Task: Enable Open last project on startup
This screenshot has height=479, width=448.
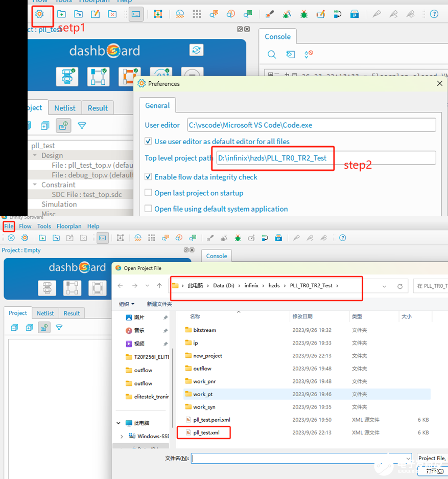Action: click(149, 193)
